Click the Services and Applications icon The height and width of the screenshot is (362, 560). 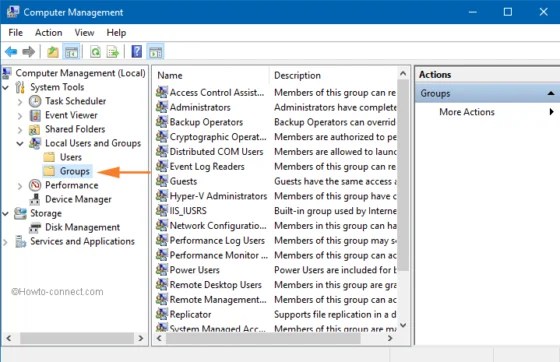point(20,241)
